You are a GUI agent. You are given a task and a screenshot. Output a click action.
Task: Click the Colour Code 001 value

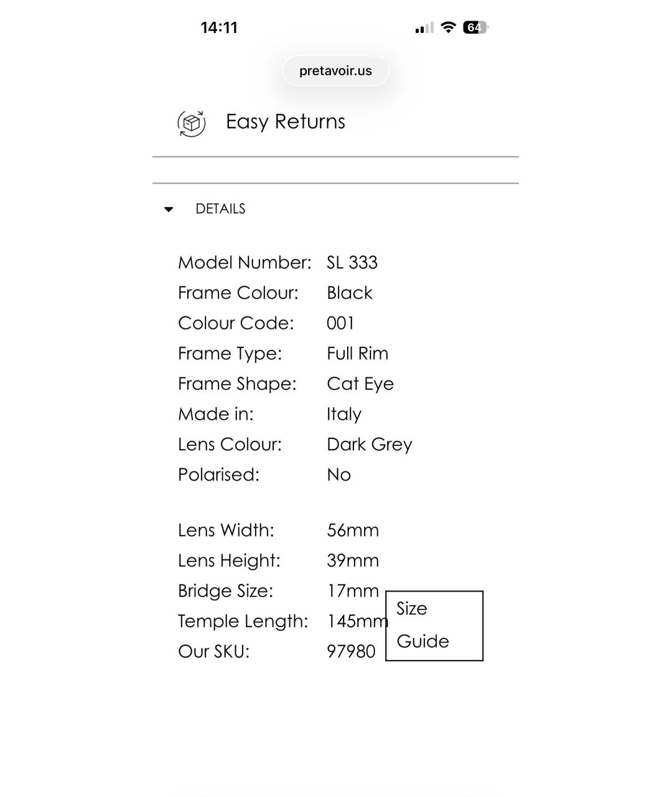[x=340, y=323]
